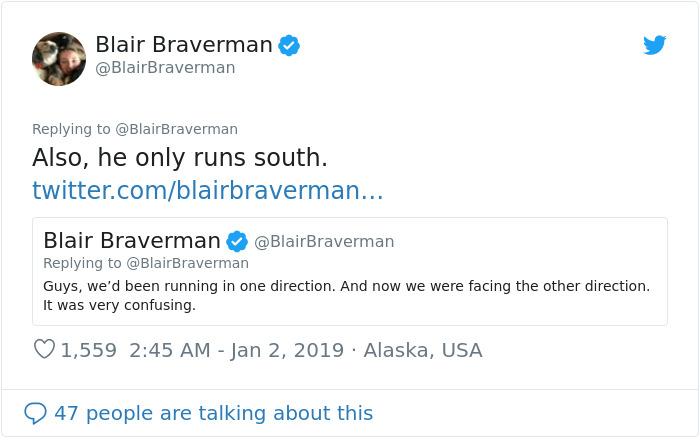Open the twitter.com/blairbraverman… link

pos(208,190)
